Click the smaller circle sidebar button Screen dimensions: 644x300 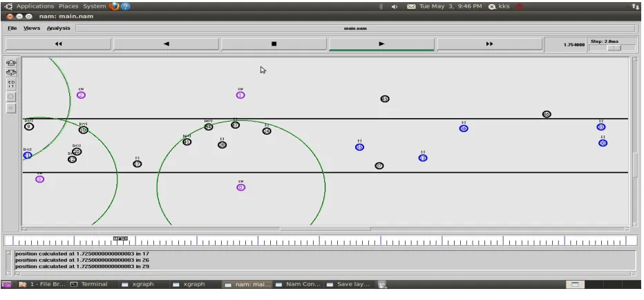coord(11,108)
